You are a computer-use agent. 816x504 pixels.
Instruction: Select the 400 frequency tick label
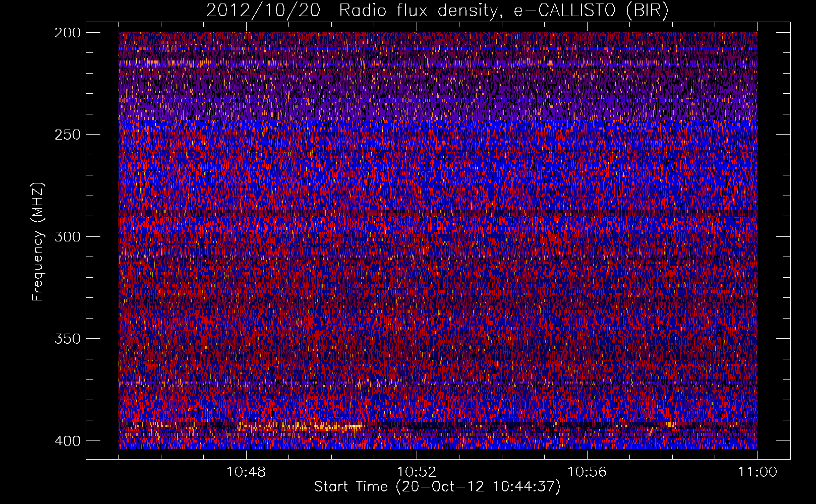pyautogui.click(x=68, y=441)
